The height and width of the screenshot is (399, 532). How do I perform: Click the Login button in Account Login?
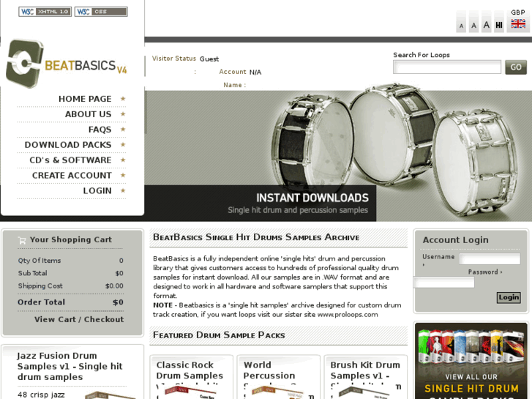tap(509, 297)
